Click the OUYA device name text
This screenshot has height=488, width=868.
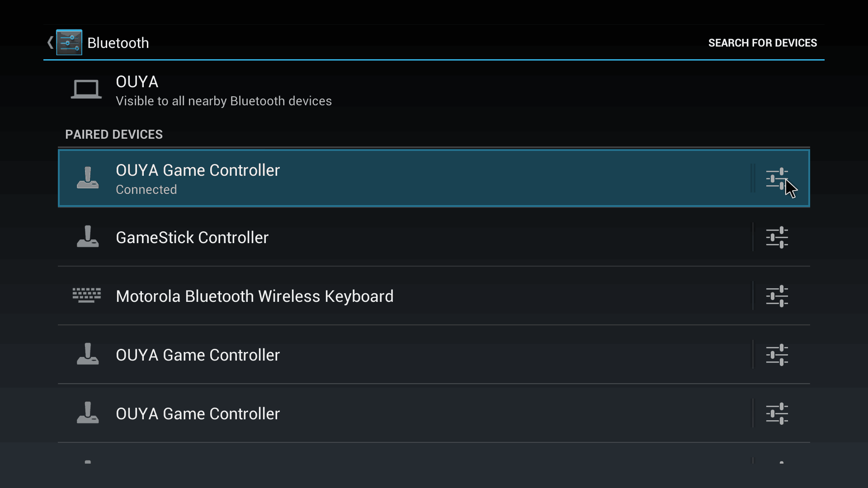(137, 82)
